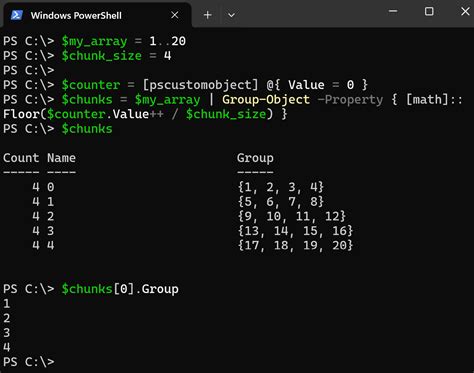Viewport: 474px width, 373px height.
Task: Click group value {13, 14, 15, 16}
Action: point(295,231)
